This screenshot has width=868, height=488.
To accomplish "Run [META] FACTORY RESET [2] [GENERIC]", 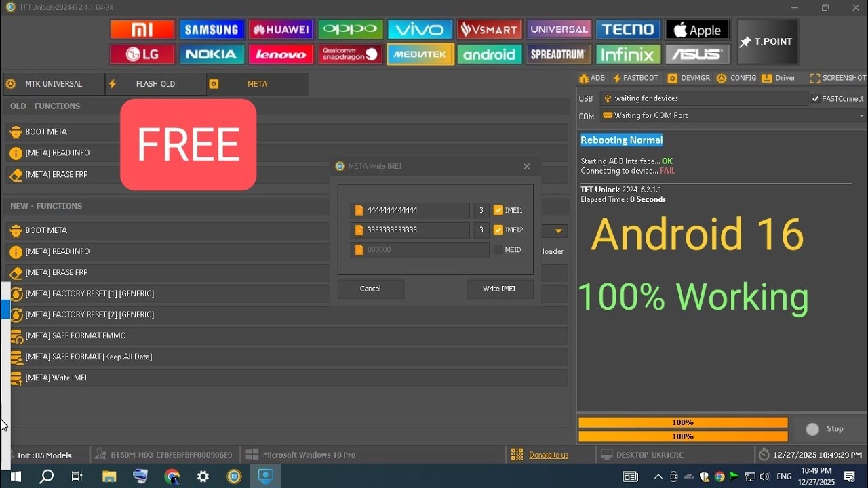I will pos(286,314).
